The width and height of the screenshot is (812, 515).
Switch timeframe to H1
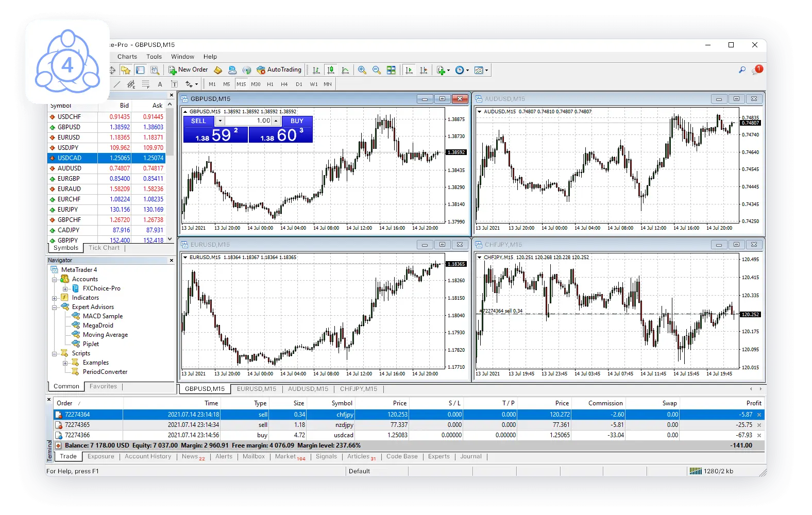point(270,84)
